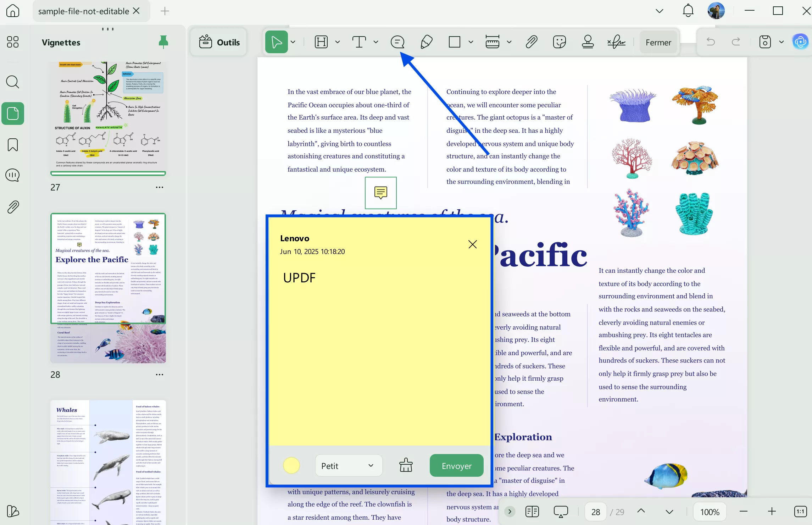Click the yellow note color swatch

(x=291, y=465)
